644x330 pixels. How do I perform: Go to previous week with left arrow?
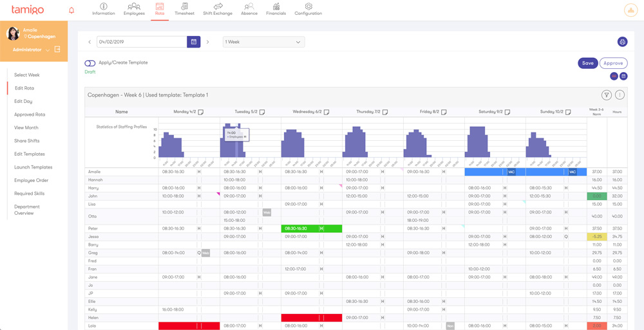click(x=90, y=42)
